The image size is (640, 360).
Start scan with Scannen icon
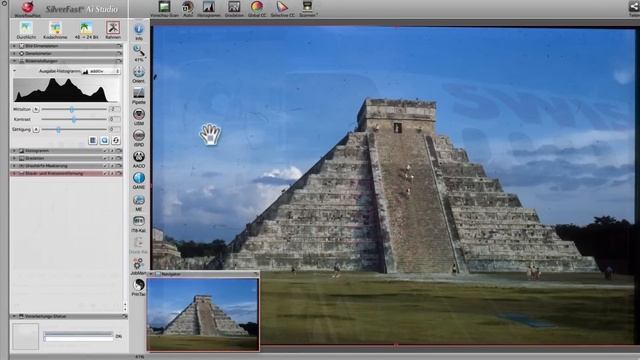coord(307,7)
